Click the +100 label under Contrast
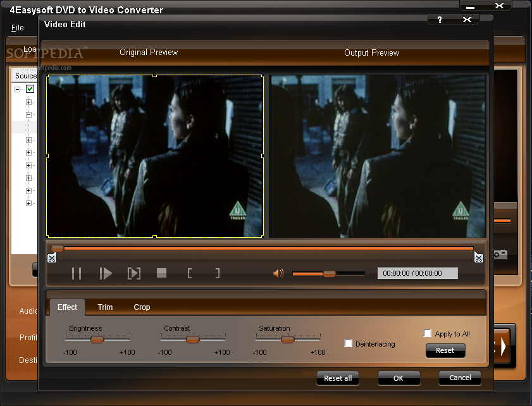 click(222, 352)
